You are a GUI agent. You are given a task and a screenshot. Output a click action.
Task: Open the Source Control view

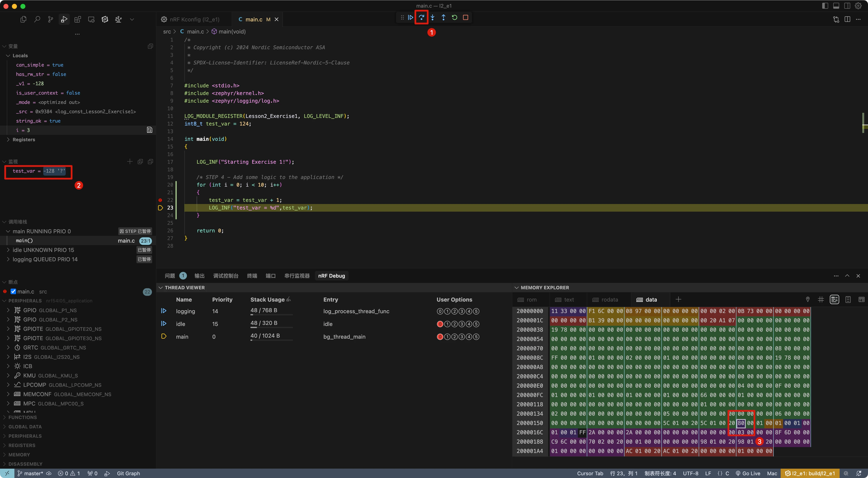(51, 20)
